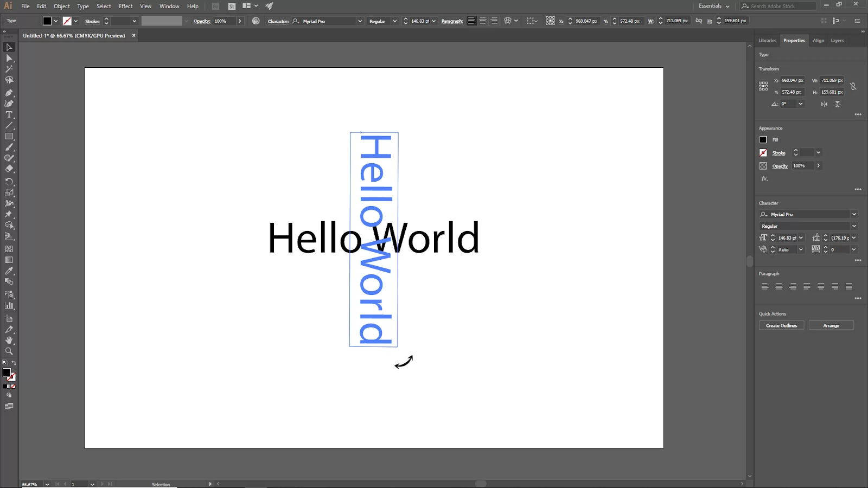Select the Eraser tool
This screenshot has width=868, height=488.
coord(9,169)
